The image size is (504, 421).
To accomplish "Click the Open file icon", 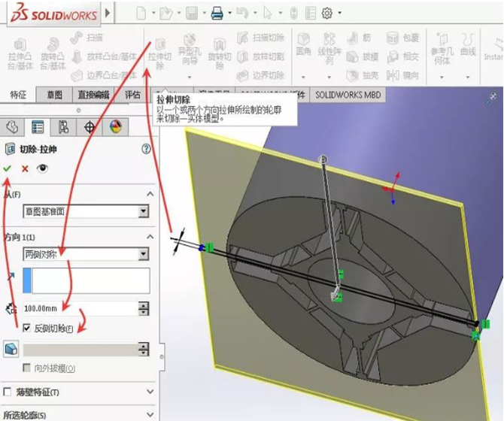I will pos(166,14).
